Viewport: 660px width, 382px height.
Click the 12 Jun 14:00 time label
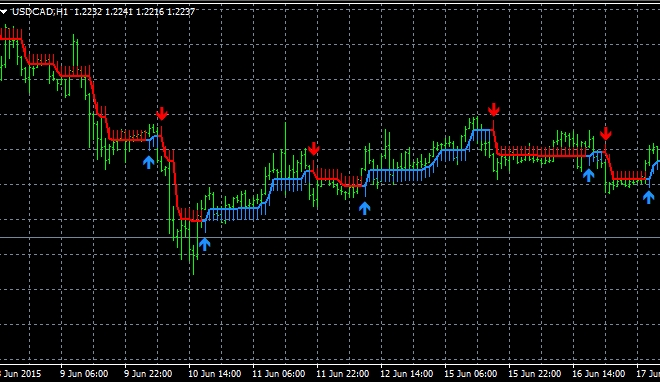(x=407, y=374)
